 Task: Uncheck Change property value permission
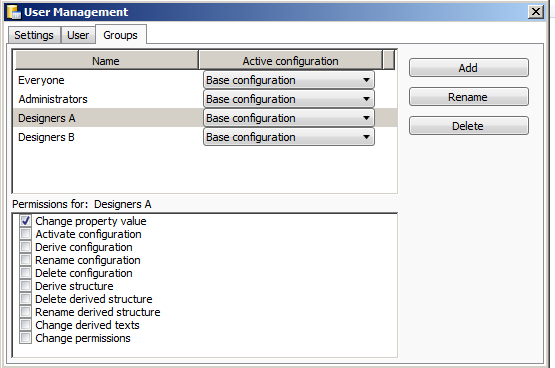pos(25,221)
